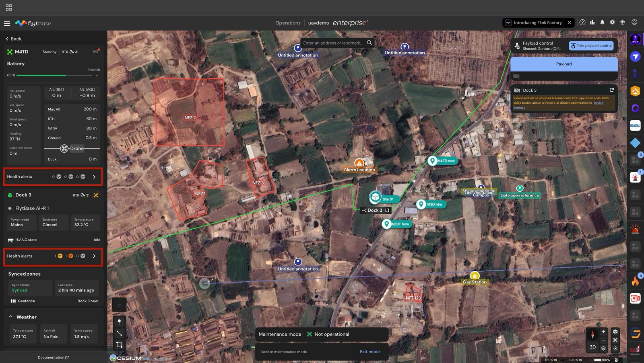Click the Drone altitude slider marker
The image size is (644, 363).
click(64, 148)
